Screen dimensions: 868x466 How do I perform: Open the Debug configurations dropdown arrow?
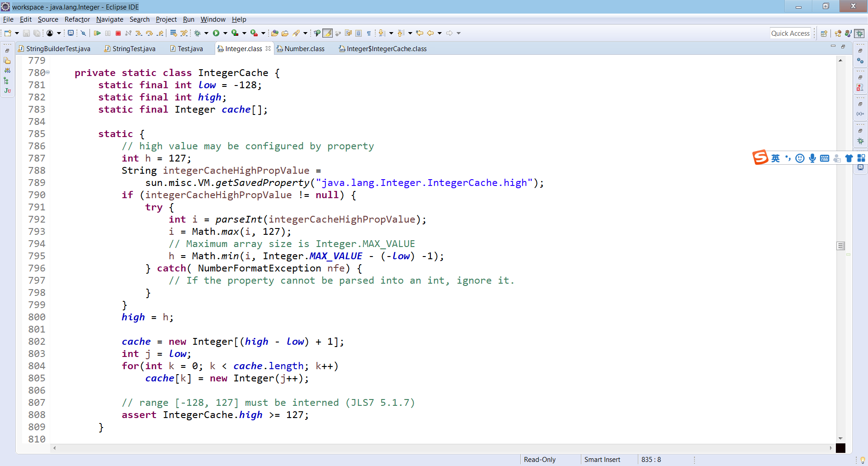tap(206, 33)
